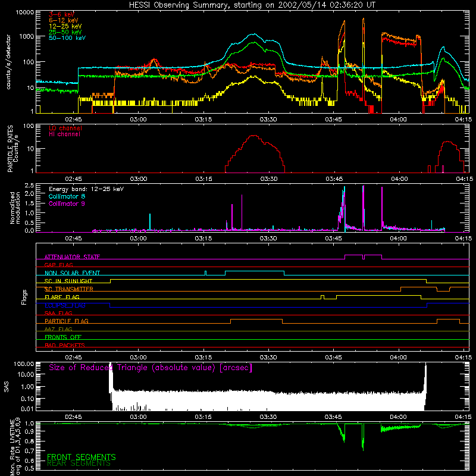
Task: Select the LO channel legend label
Action: (x=65, y=128)
